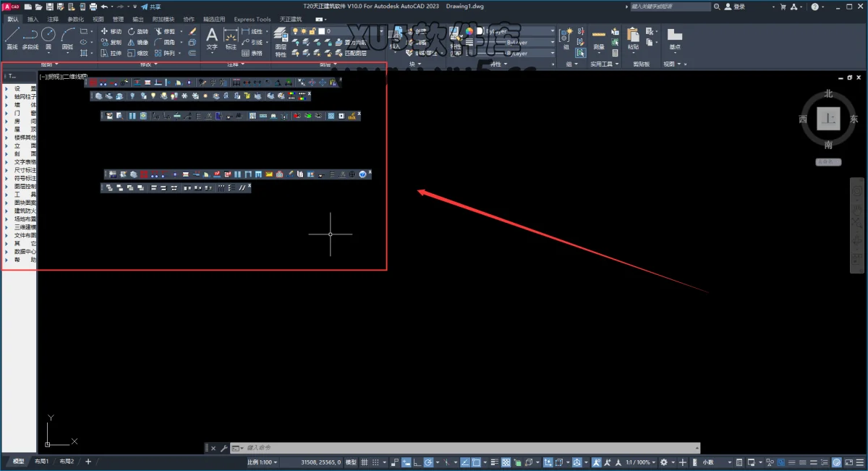Click the north (北) direction on ViewCube
Viewport: 868px width, 471px height.
[x=828, y=94]
